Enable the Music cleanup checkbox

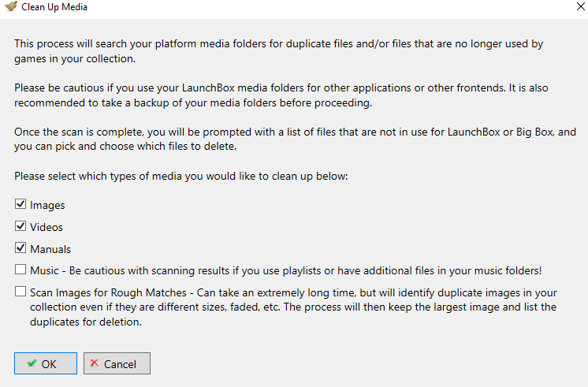coord(20,270)
